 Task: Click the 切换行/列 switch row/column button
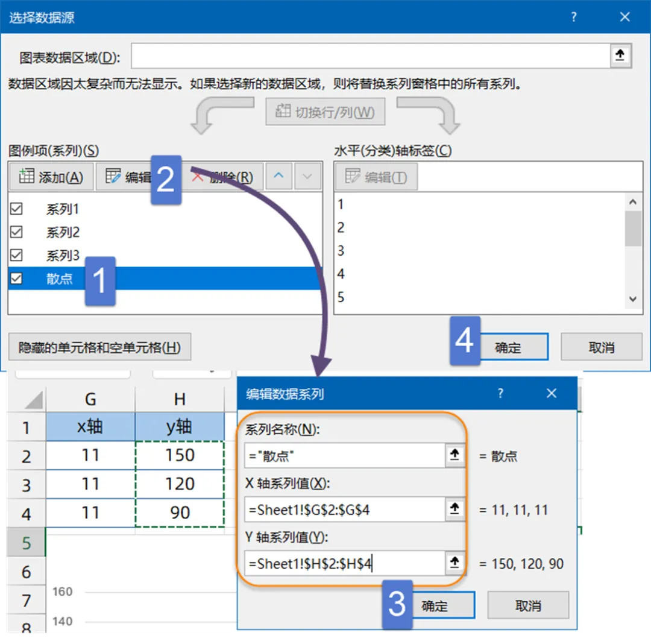click(x=325, y=112)
